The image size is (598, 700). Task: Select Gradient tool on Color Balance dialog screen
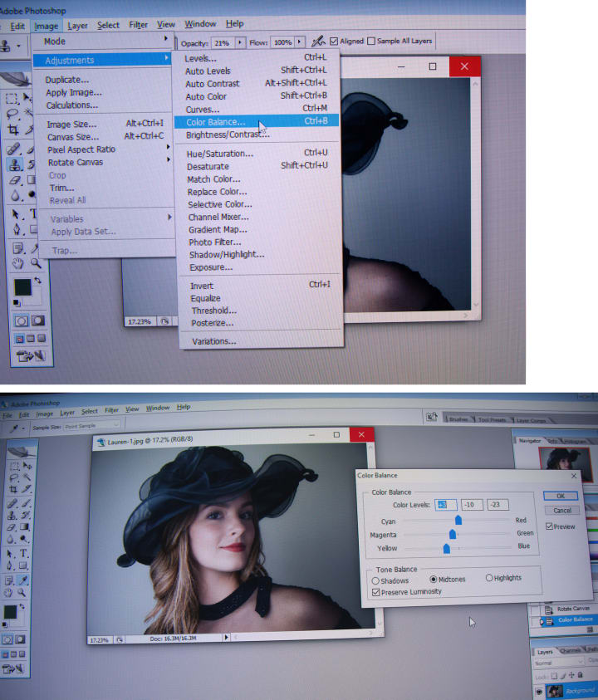click(x=24, y=526)
